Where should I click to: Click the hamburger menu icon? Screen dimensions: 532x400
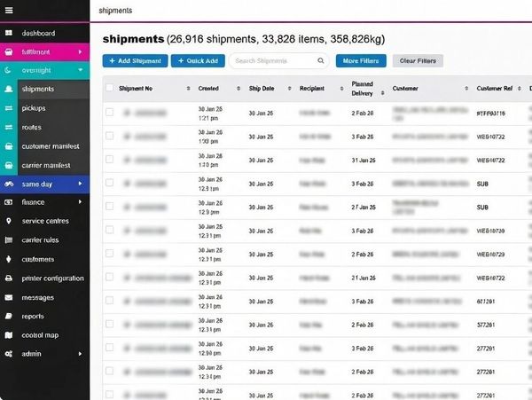point(8,10)
